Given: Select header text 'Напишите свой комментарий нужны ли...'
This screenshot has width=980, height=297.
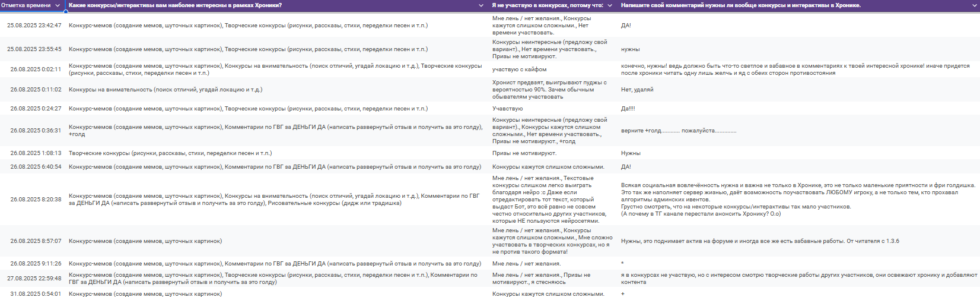Looking at the screenshot, I should tap(740, 5).
